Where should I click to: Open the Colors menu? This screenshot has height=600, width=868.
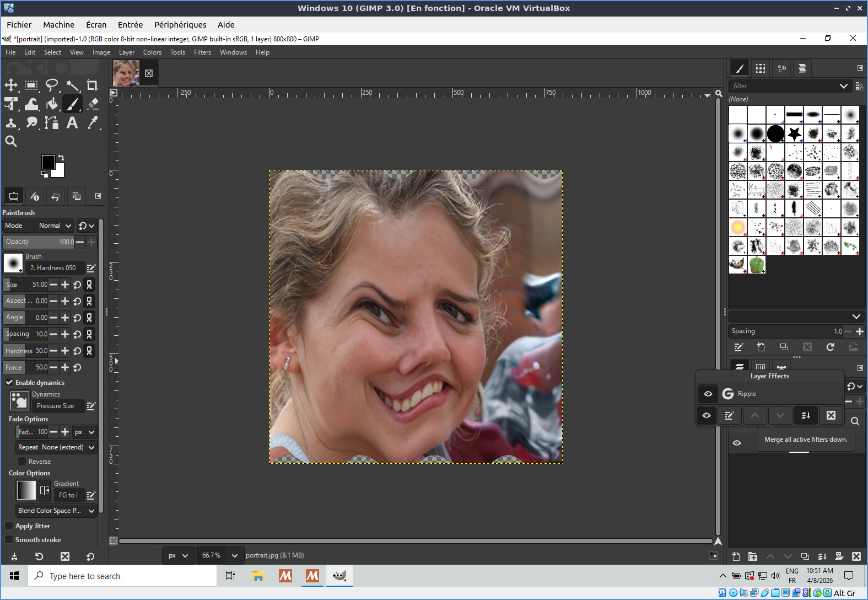coord(152,52)
